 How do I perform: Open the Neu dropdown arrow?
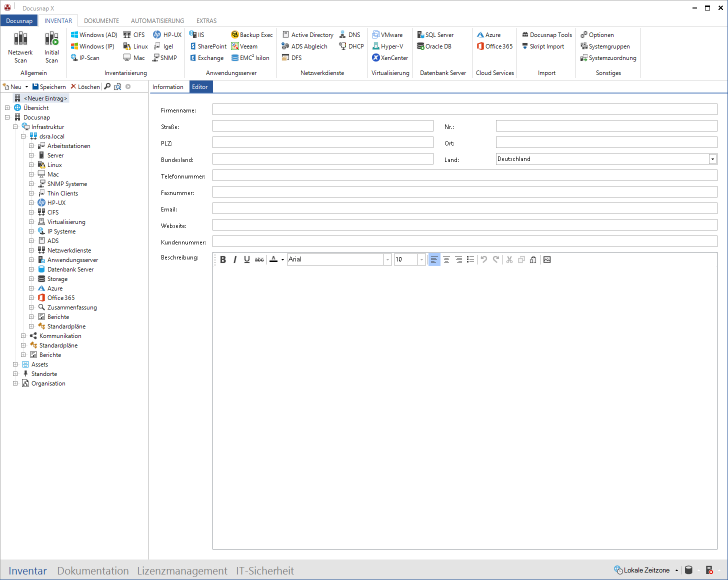26,87
